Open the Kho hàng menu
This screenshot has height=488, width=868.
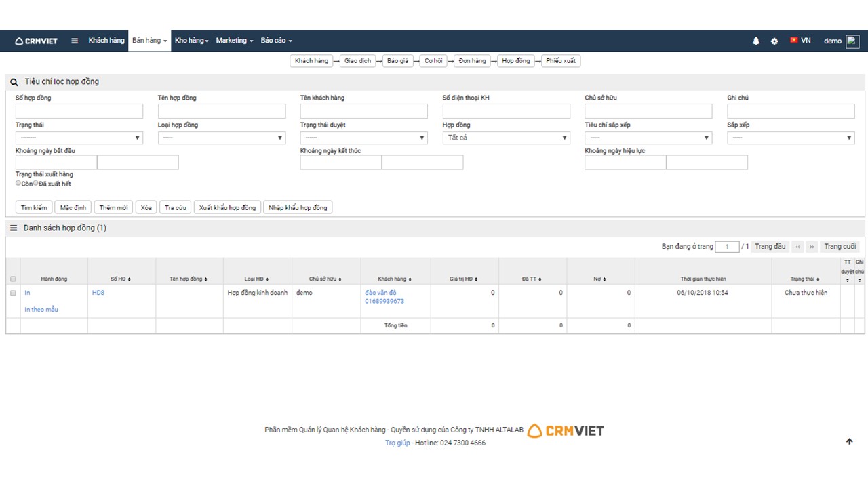[x=191, y=41]
